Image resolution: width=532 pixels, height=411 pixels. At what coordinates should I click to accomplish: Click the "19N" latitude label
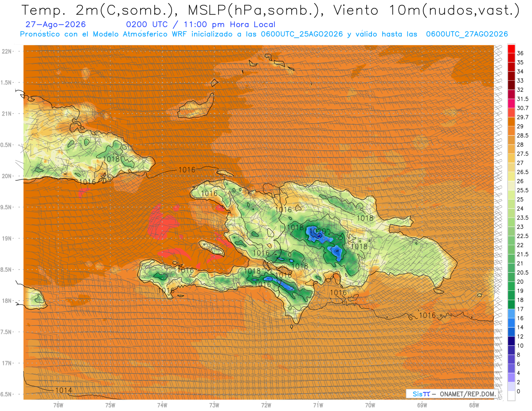pos(7,238)
